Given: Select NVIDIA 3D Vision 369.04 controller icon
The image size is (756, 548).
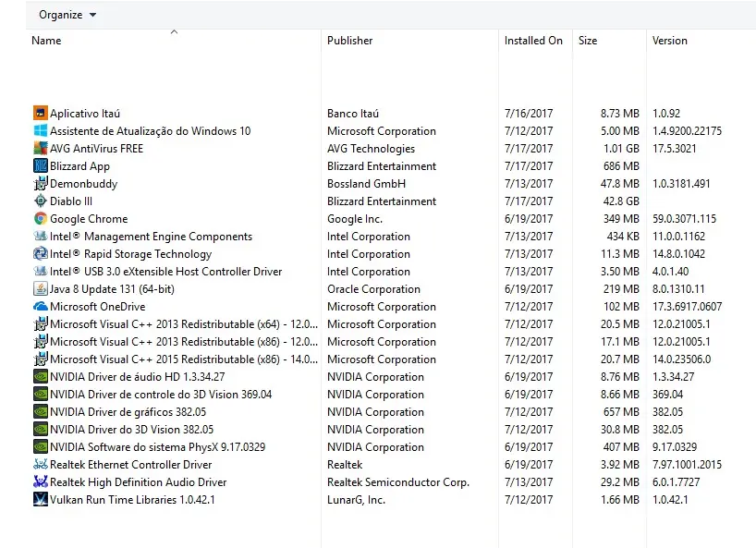Looking at the screenshot, I should [41, 395].
